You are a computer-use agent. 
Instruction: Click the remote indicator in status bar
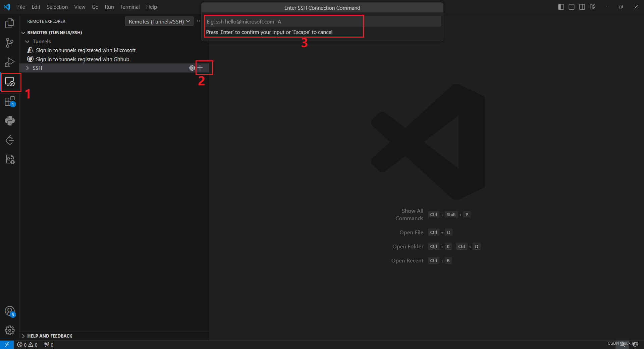[6, 344]
